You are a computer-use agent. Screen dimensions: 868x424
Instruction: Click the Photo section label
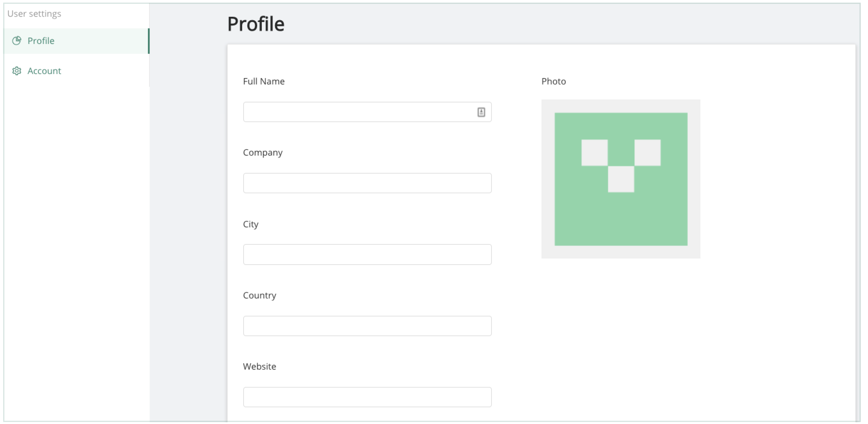click(553, 81)
